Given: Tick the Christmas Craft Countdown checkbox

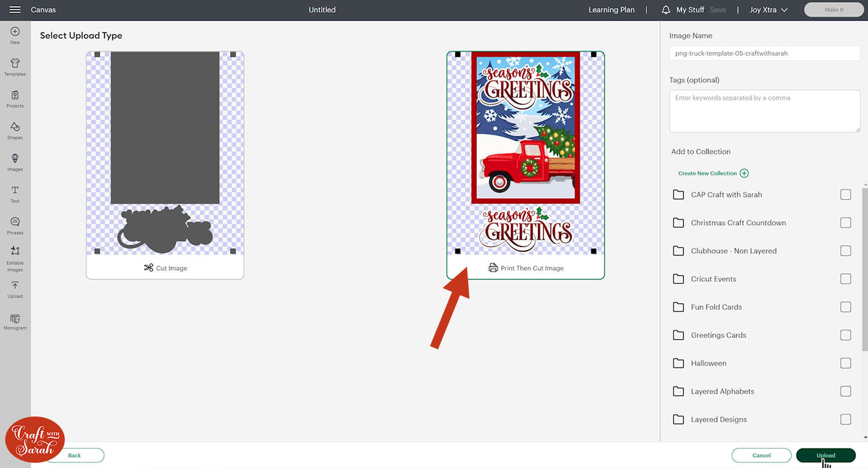Looking at the screenshot, I should click(x=845, y=223).
